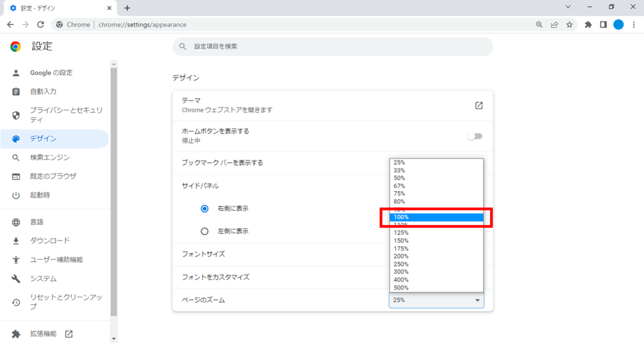Open Chrome three-dot menu
Screen dimensions: 644x343
pos(634,25)
